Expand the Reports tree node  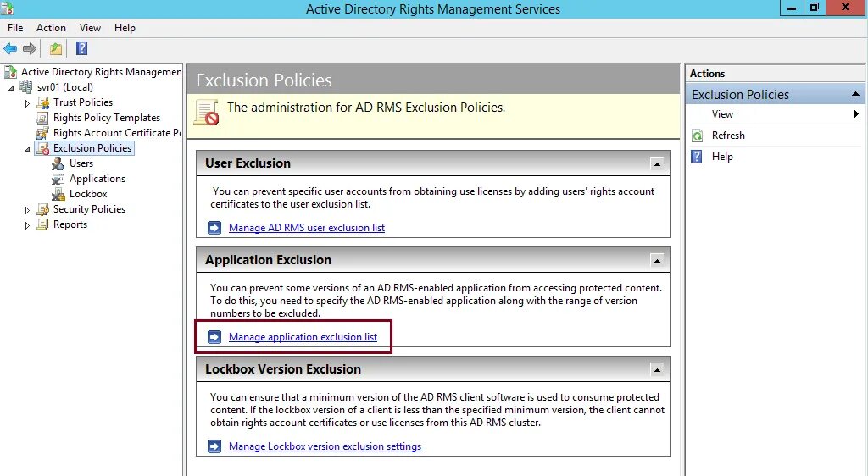tap(27, 225)
